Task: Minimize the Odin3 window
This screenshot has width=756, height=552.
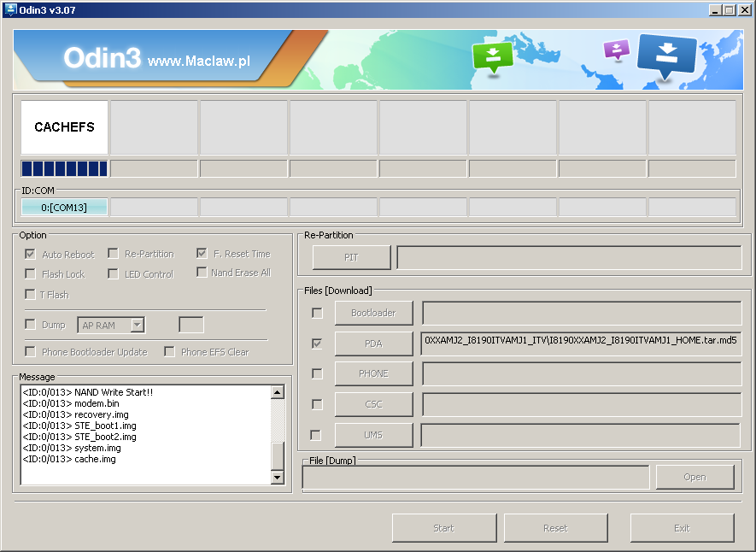Action: 716,10
